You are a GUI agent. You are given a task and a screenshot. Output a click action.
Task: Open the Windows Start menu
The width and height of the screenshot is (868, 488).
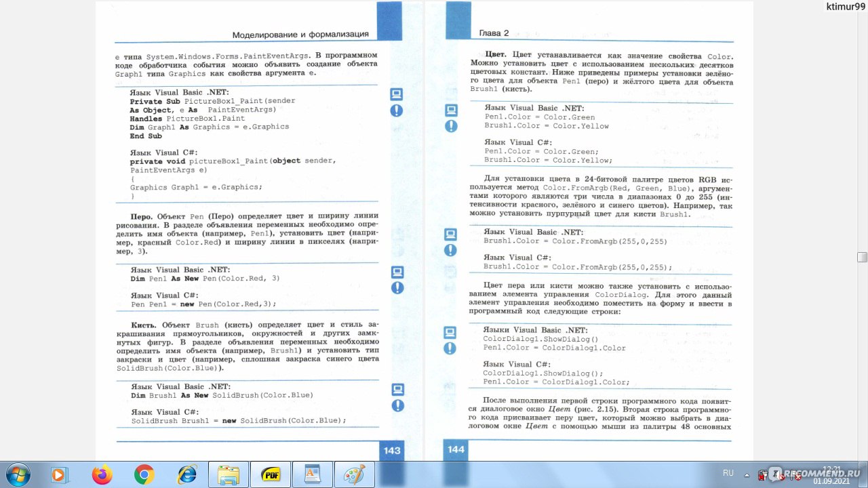(17, 474)
